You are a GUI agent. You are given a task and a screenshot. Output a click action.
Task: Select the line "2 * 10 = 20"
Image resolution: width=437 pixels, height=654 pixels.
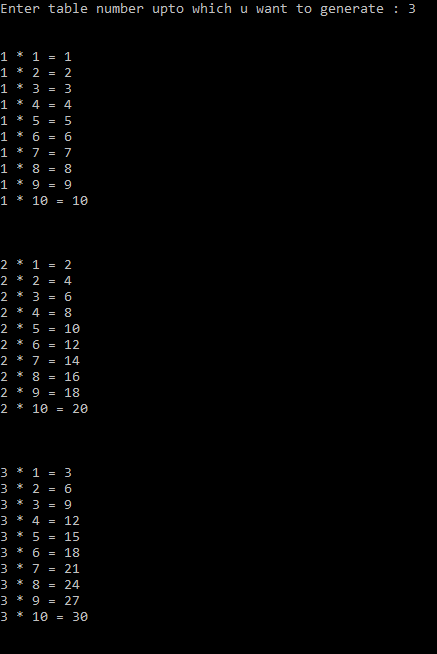pos(44,409)
